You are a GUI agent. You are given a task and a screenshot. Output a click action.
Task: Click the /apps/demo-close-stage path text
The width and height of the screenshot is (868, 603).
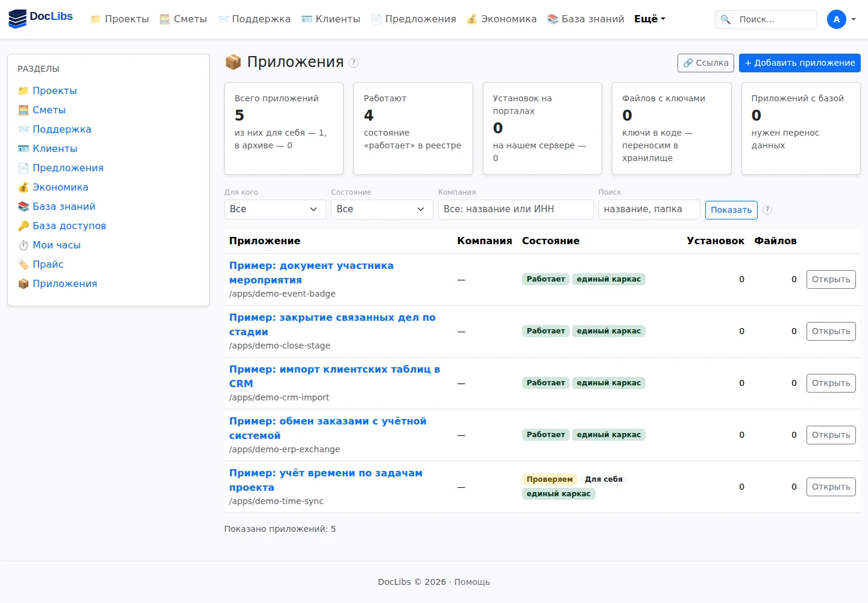pos(280,346)
